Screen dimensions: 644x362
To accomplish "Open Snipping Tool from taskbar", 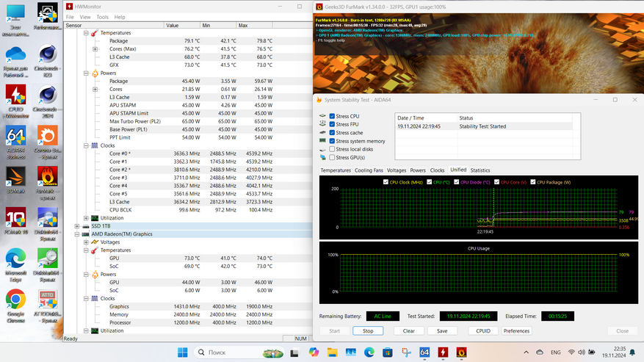I will pyautogui.click(x=406, y=352).
